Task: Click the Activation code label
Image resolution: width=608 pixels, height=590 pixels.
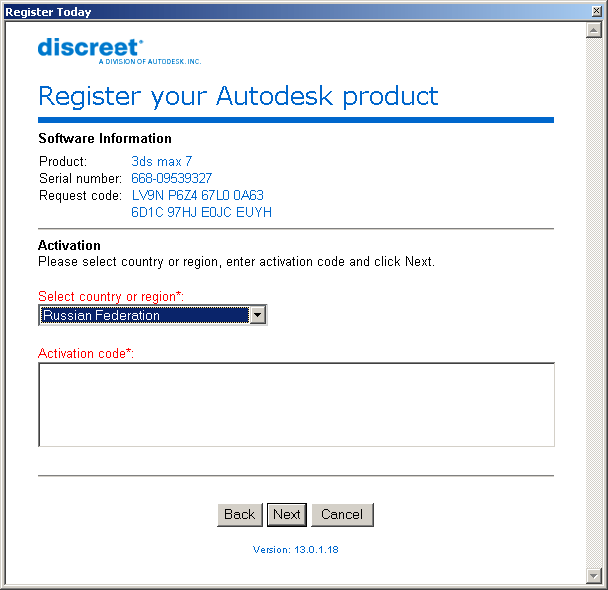Action: [x=86, y=354]
